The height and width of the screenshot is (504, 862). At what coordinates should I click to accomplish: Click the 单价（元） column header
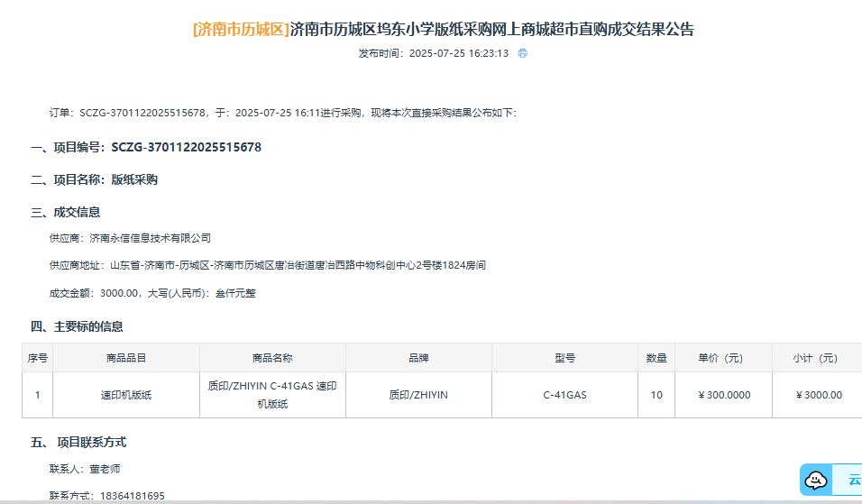(x=723, y=358)
